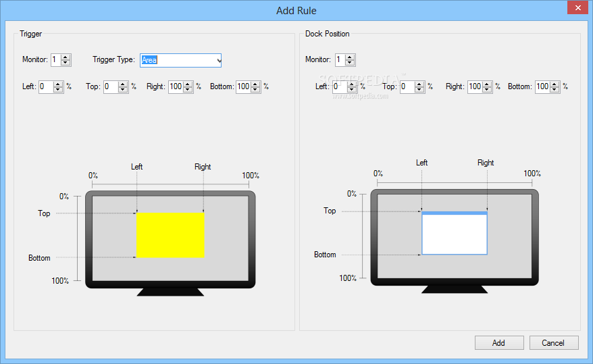
Task: Increase the Trigger Left percentage
Action: [x=58, y=84]
